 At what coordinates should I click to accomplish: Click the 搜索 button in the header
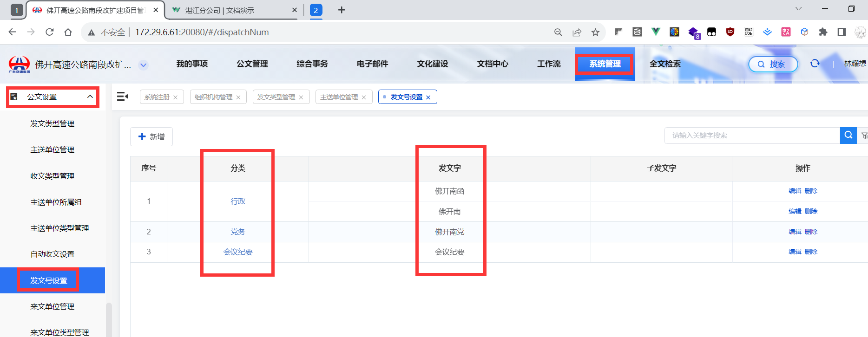[x=773, y=64]
